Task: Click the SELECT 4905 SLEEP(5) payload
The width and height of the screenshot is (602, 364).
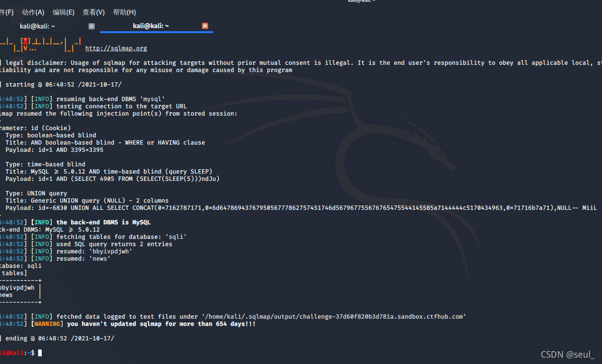Action: click(113, 179)
